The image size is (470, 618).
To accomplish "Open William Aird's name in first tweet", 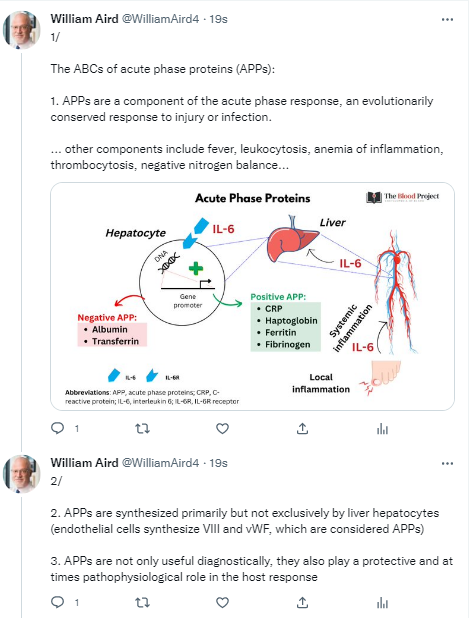I will [x=84, y=19].
